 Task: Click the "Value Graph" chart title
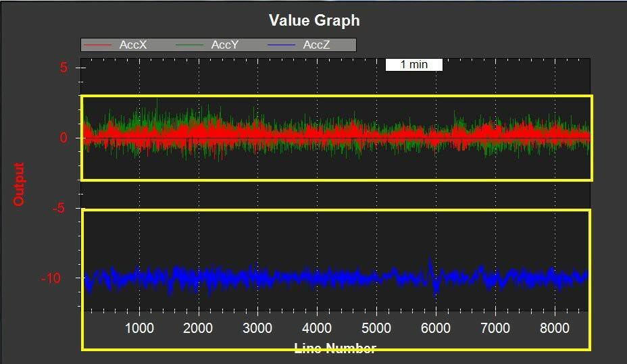(314, 20)
